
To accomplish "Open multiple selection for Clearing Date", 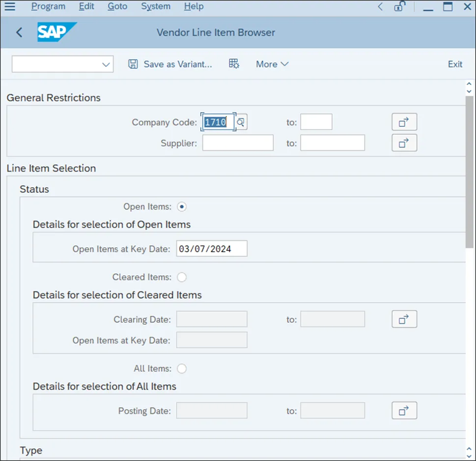I will (404, 319).
